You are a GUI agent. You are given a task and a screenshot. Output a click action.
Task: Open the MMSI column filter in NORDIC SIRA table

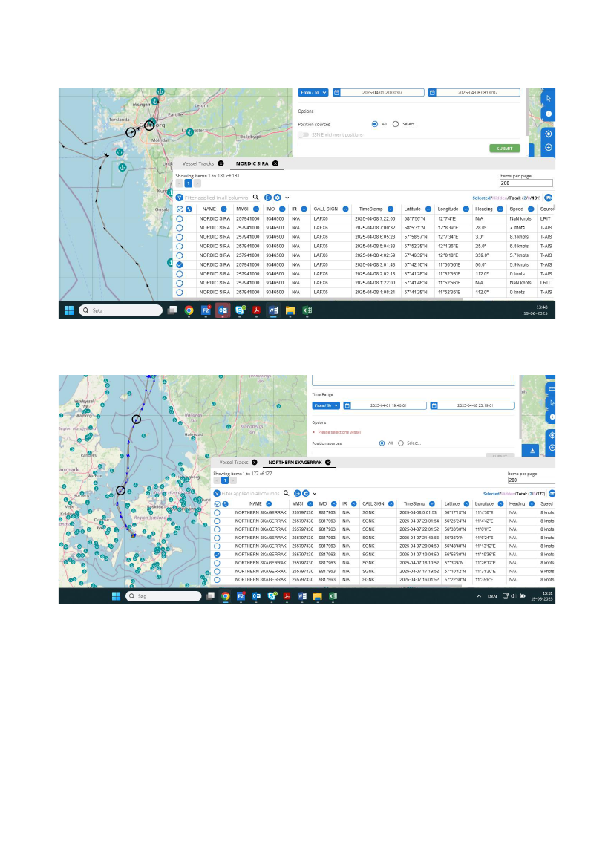click(255, 209)
